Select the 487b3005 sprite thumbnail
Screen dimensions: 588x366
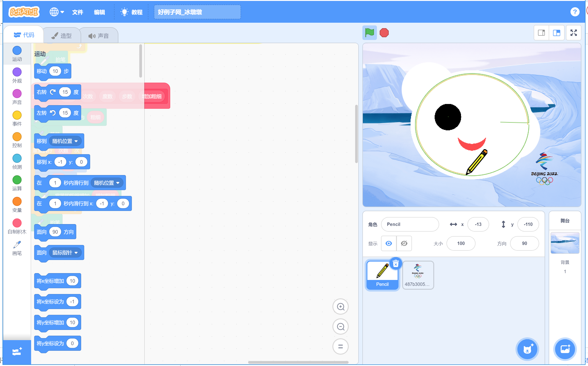coord(418,275)
